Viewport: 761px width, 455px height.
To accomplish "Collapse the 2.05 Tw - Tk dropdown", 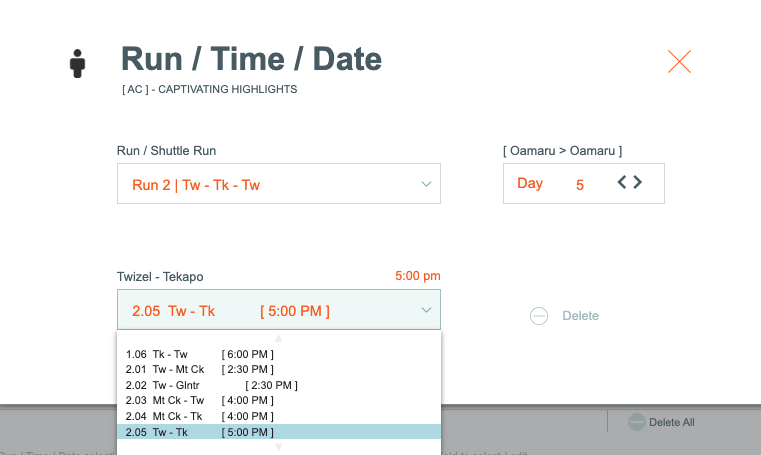I will tap(279, 309).
